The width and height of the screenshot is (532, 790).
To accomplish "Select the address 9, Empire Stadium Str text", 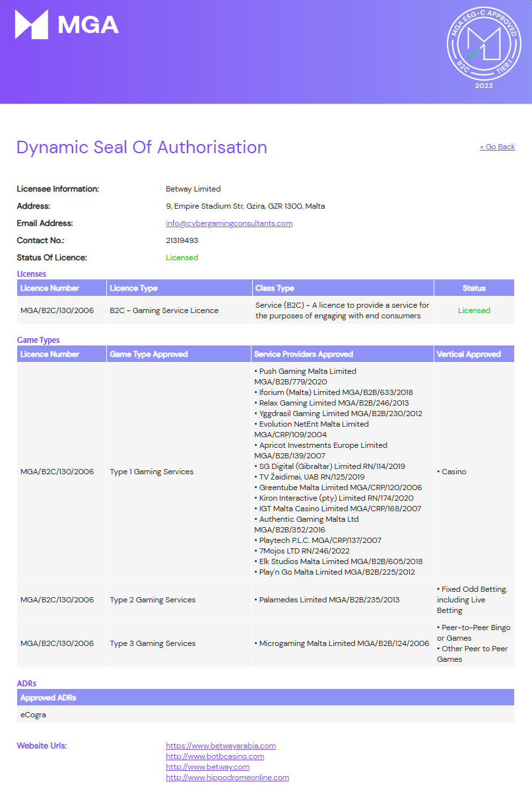I will click(x=245, y=206).
